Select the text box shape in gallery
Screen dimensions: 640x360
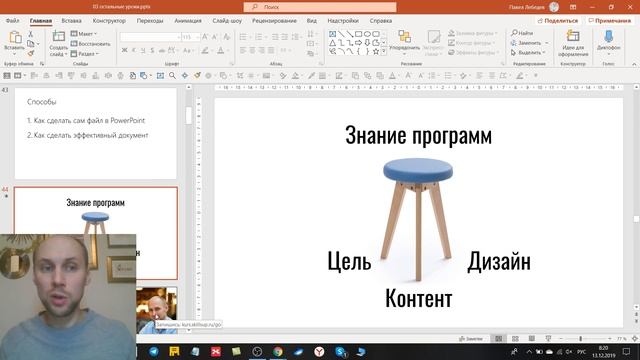tap(333, 34)
